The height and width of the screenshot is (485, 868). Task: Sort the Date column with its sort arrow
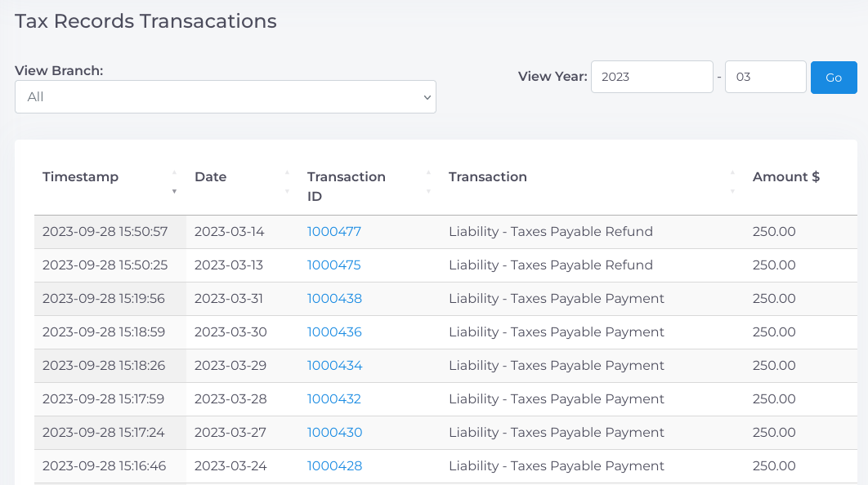coord(287,181)
